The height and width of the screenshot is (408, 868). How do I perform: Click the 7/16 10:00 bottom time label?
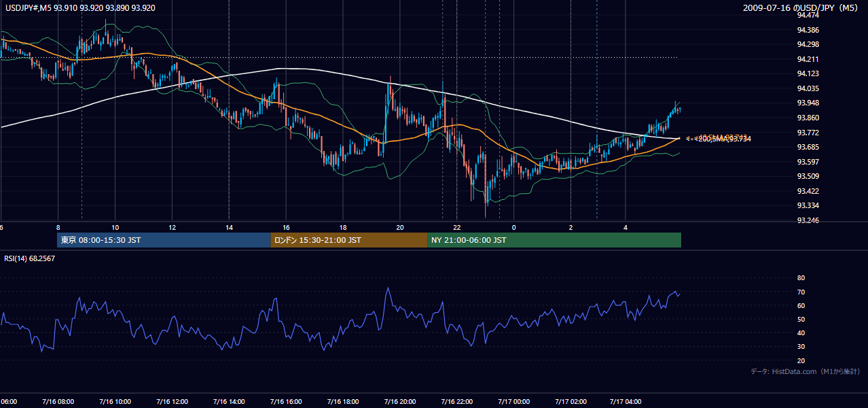coord(115,401)
